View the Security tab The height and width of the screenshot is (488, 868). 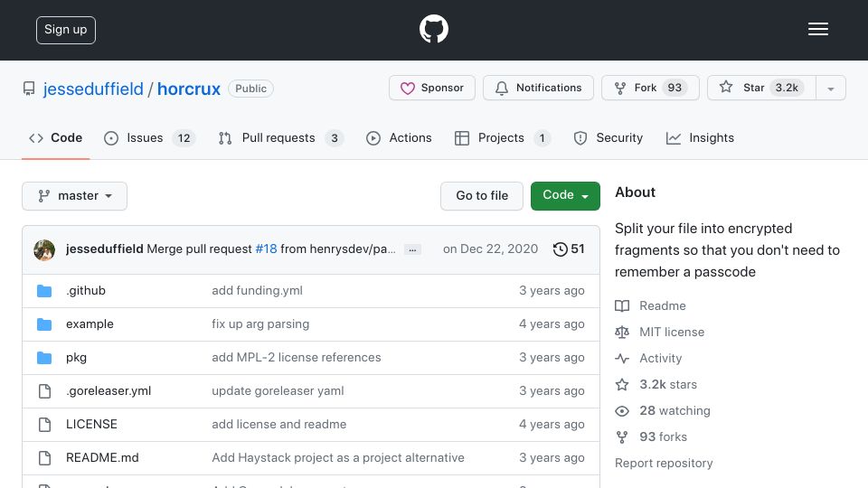(x=608, y=137)
